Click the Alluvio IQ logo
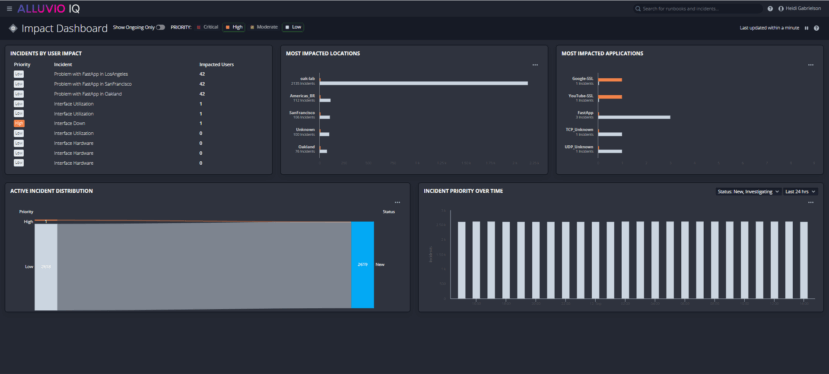The width and height of the screenshot is (829, 374). tap(49, 8)
